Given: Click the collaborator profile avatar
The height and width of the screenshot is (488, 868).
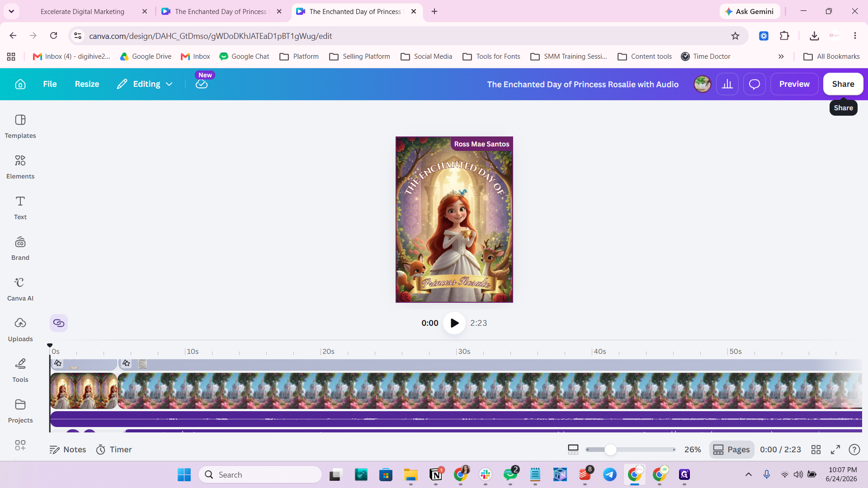Looking at the screenshot, I should tap(702, 84).
